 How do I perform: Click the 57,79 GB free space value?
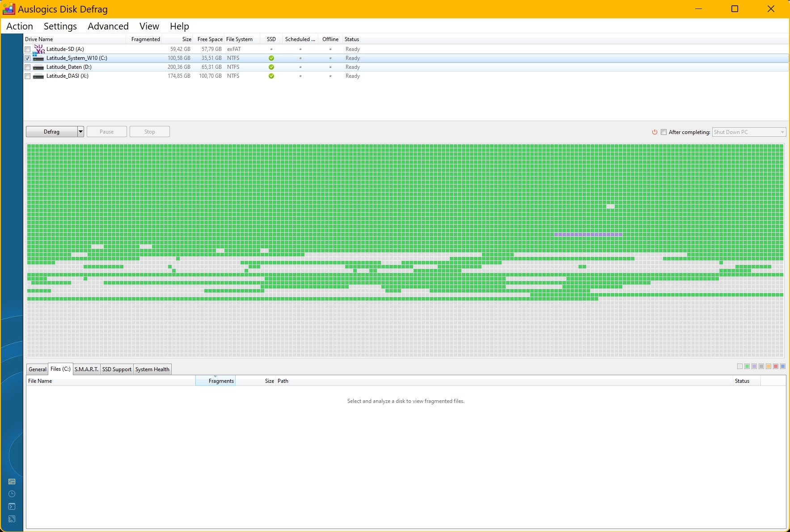tap(211, 49)
